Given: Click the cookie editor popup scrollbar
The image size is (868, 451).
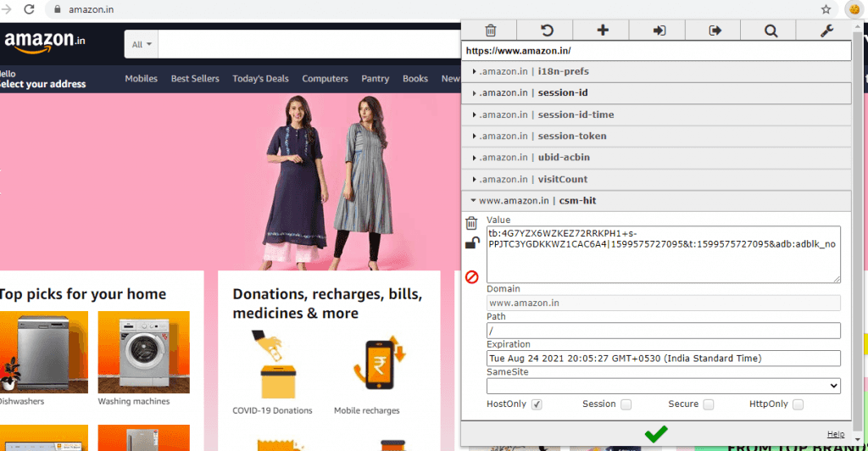Looking at the screenshot, I should coord(858,232).
